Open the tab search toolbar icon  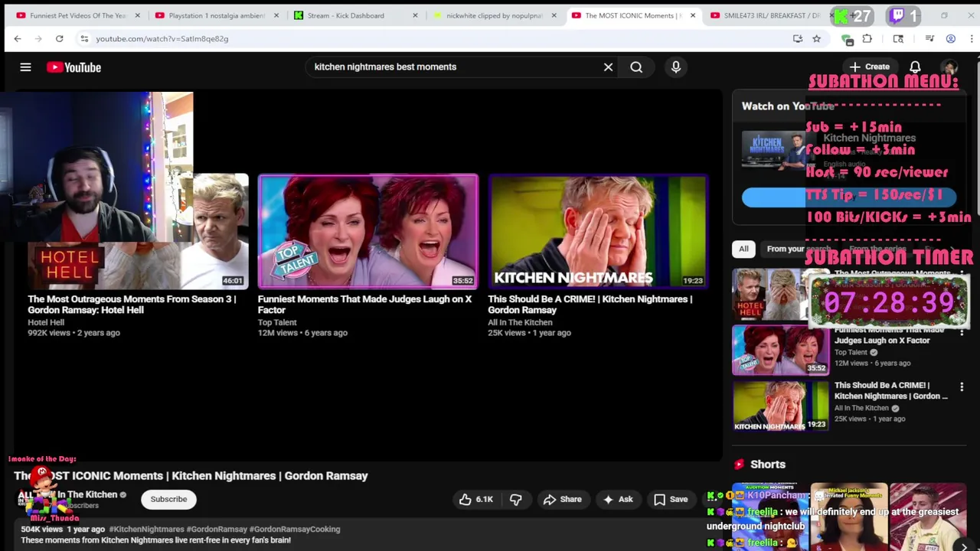tap(898, 38)
